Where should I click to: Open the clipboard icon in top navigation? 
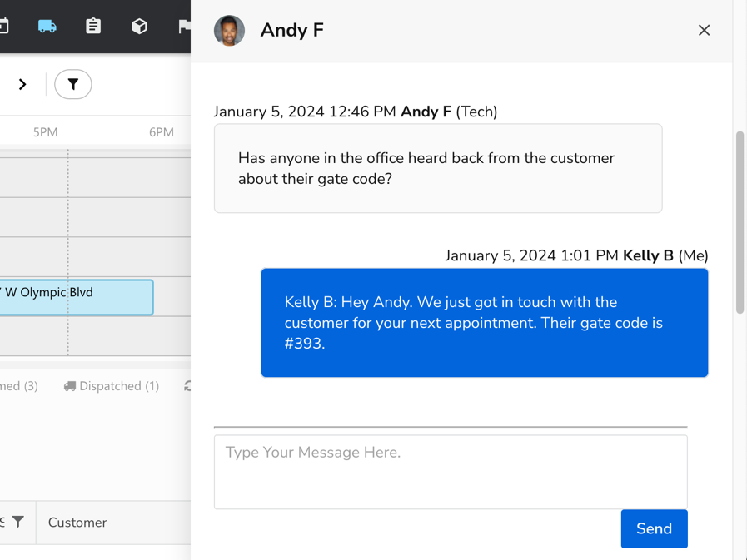[93, 27]
